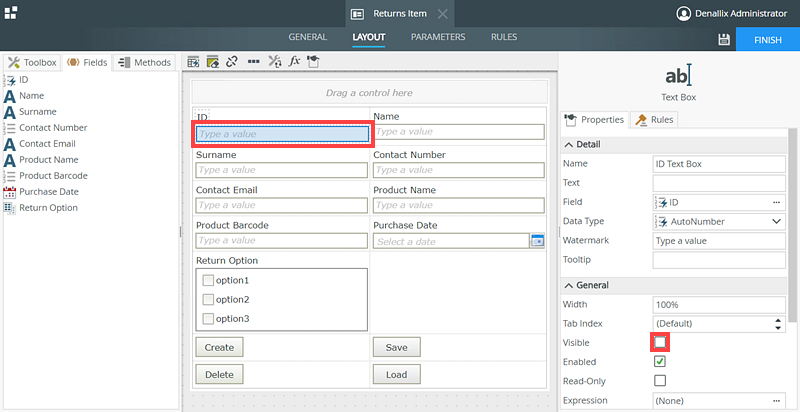Open the Rules tab in properties panel

click(x=655, y=120)
